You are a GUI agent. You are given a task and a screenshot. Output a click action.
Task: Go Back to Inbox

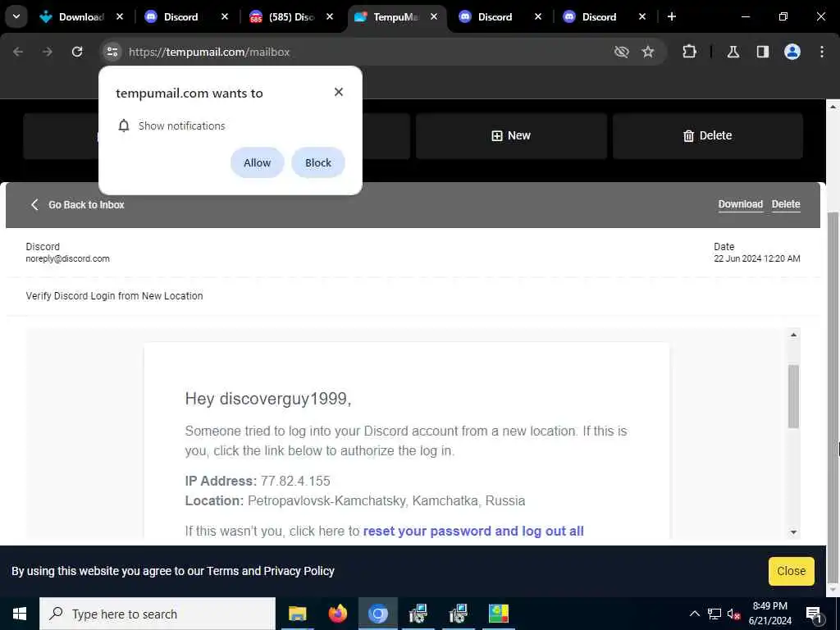click(78, 204)
